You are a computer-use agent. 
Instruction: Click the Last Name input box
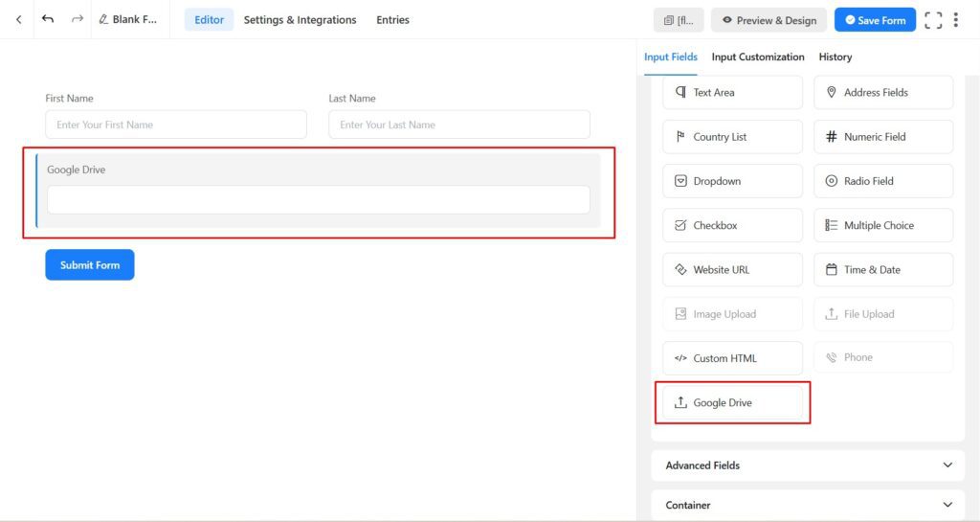pos(459,125)
